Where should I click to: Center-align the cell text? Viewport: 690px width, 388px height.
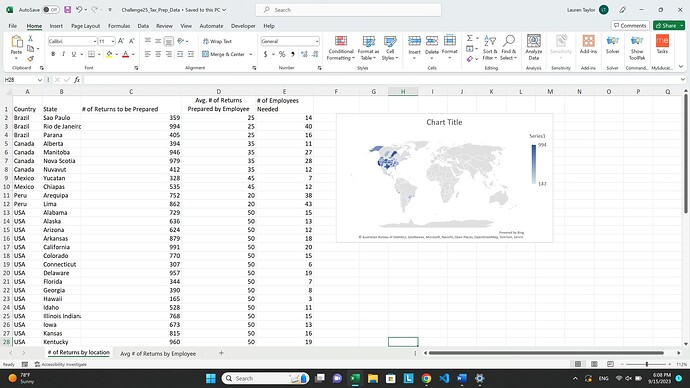click(158, 54)
